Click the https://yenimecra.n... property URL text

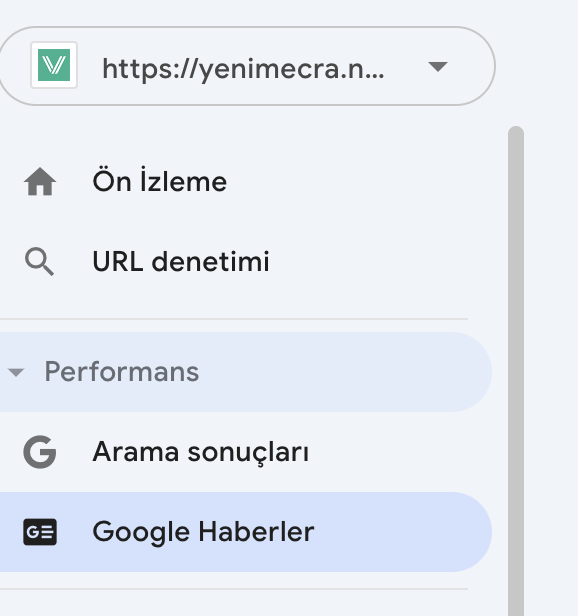click(243, 70)
